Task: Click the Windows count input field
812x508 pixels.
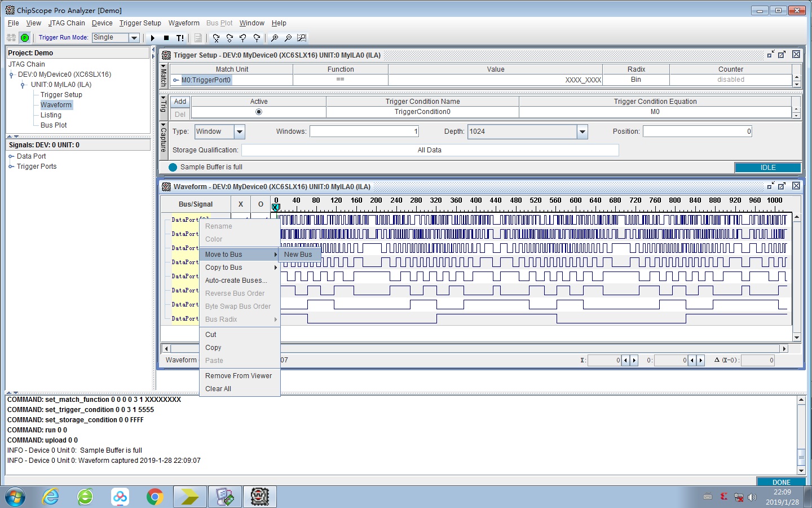Action: coord(364,131)
